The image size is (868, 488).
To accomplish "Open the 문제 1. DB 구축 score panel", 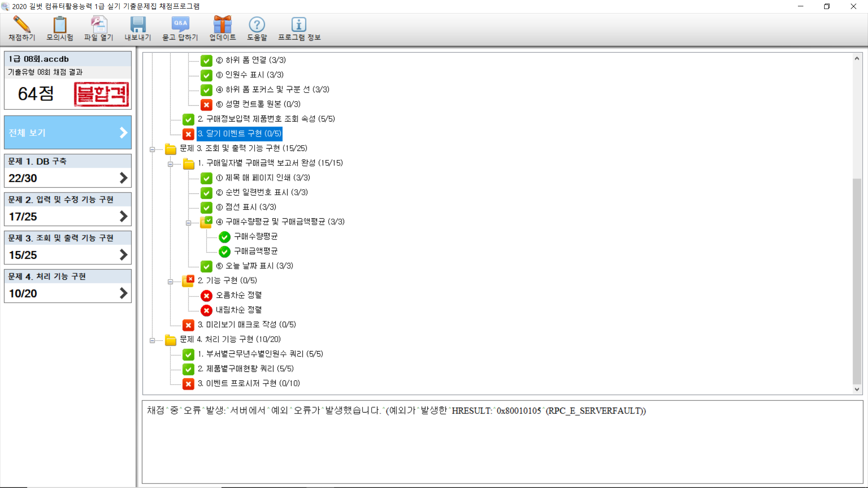I will [x=68, y=171].
